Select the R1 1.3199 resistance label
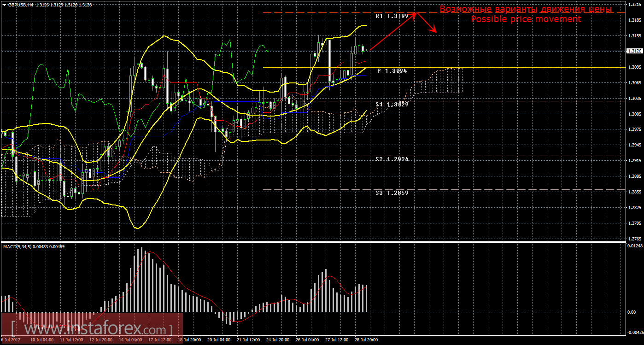Viewport: 644px width, 345px height. (x=392, y=16)
